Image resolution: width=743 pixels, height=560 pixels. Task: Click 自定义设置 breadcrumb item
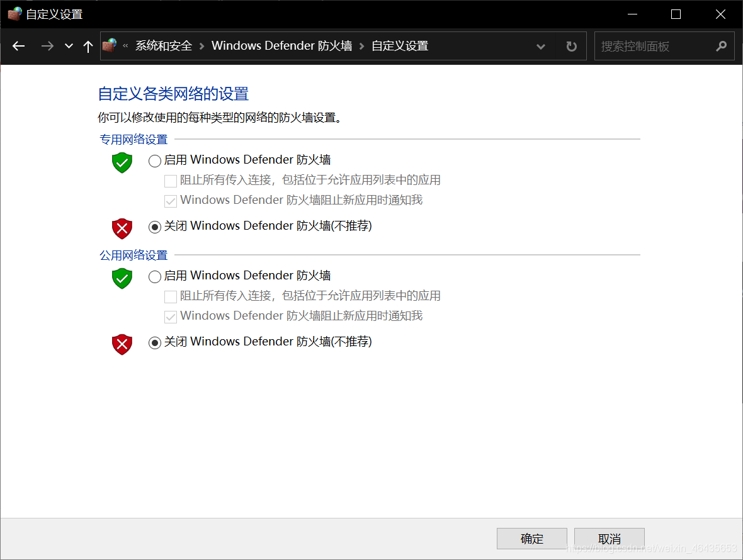point(399,46)
